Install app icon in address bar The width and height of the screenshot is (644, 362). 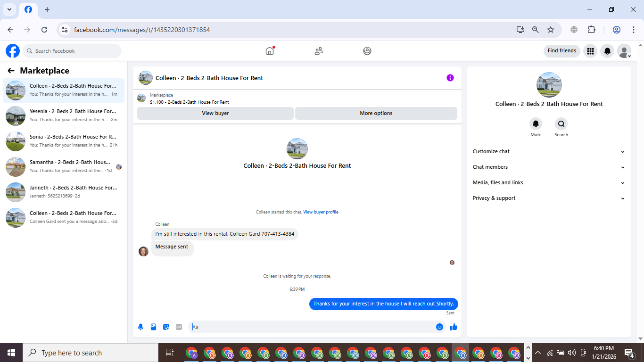point(520,30)
